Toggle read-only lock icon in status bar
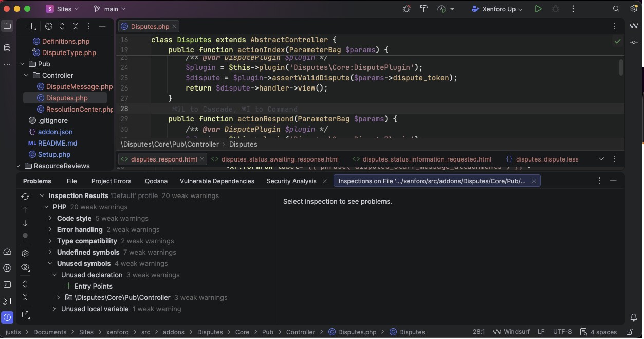The image size is (644, 339). tap(630, 332)
